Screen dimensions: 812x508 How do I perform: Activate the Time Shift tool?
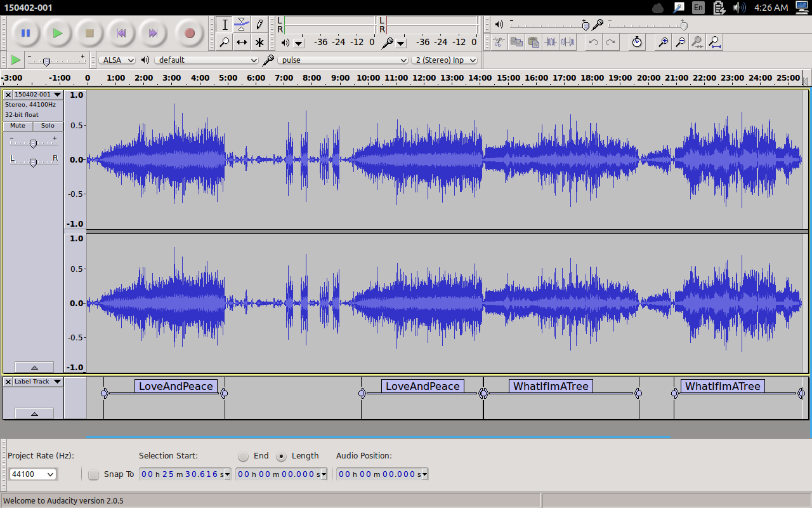click(x=242, y=43)
